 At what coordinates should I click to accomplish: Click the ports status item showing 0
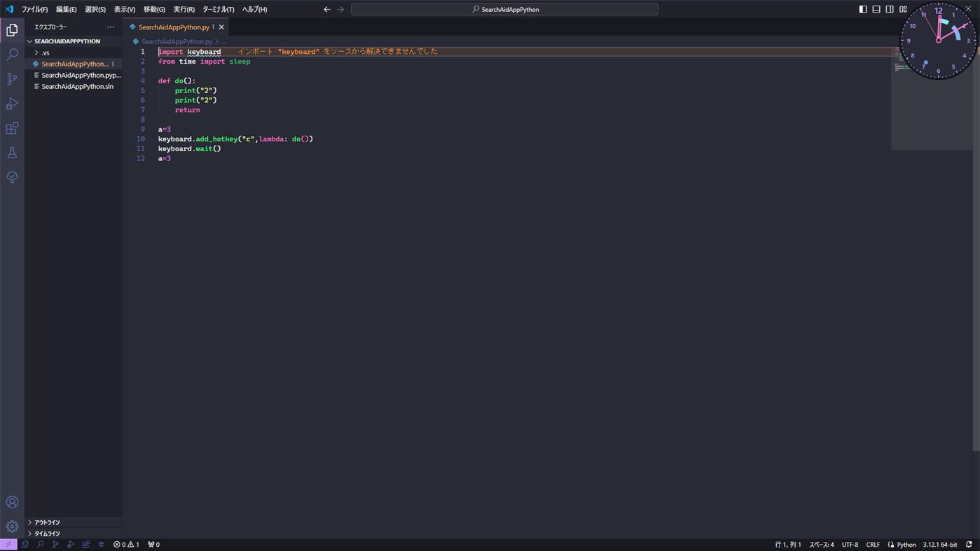(153, 545)
